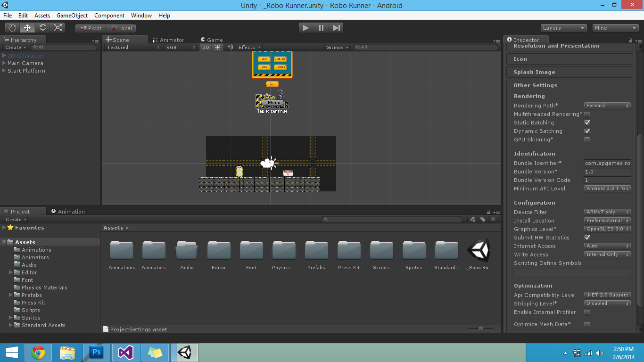This screenshot has height=362, width=644.
Task: Open the Assets menu
Action: (x=42, y=16)
